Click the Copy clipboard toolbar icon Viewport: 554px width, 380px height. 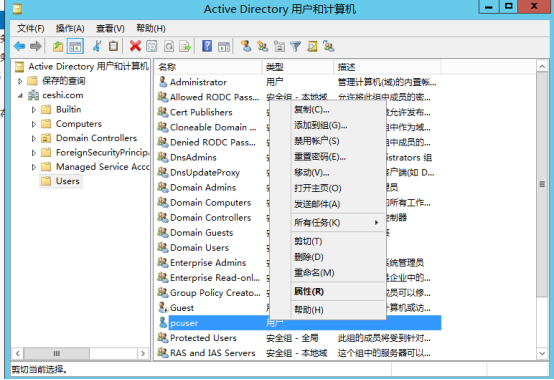113,46
